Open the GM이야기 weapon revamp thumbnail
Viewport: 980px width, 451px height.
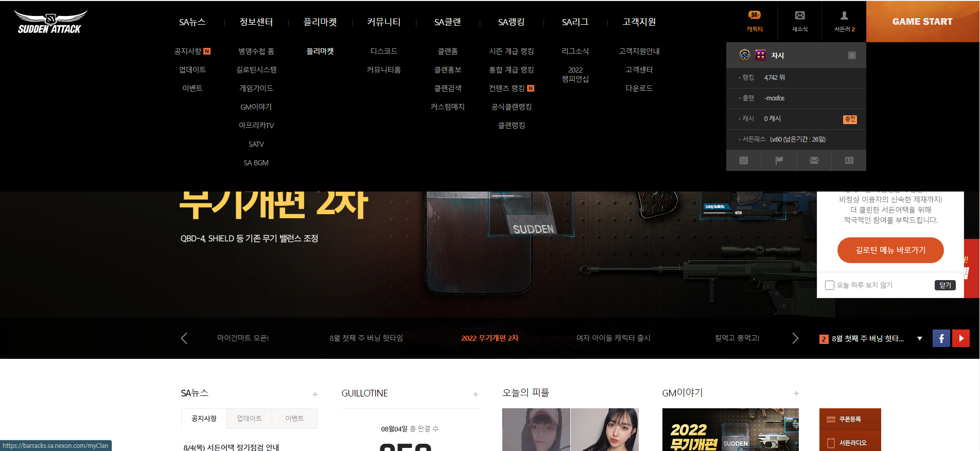point(730,430)
